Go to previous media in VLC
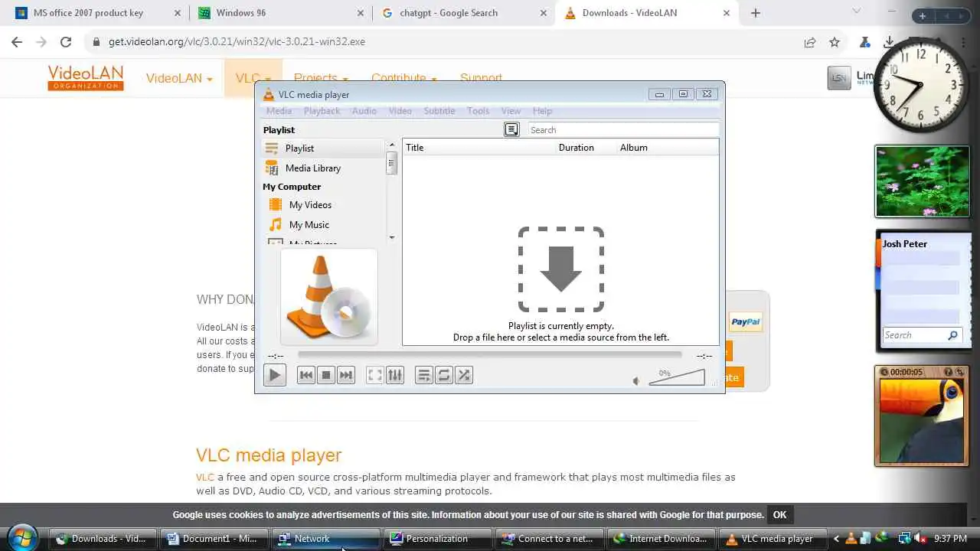The image size is (980, 551). 306,375
